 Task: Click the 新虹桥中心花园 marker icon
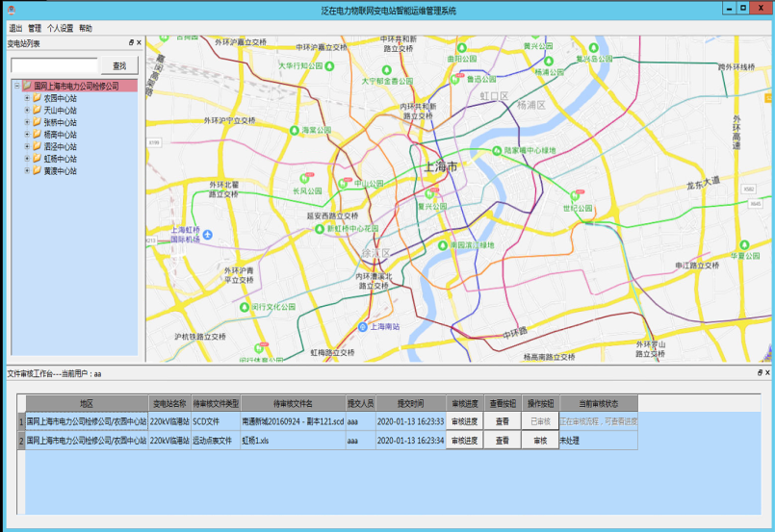coord(320,229)
